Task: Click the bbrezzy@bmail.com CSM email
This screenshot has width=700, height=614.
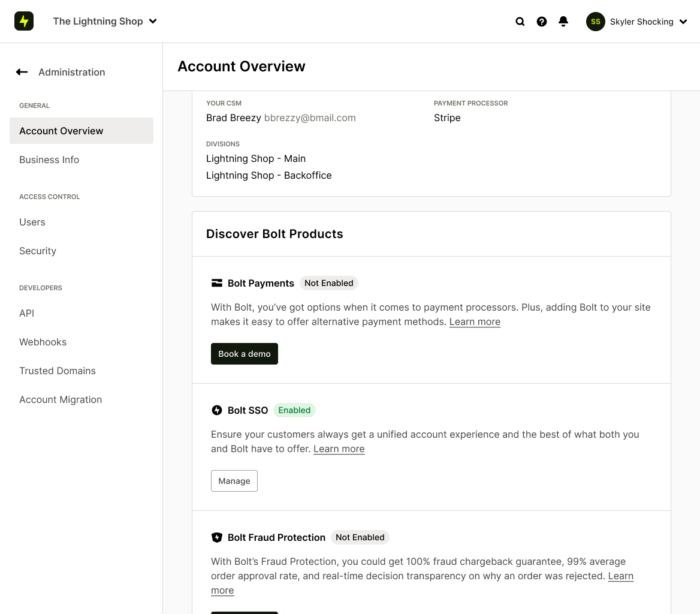Action: click(310, 118)
